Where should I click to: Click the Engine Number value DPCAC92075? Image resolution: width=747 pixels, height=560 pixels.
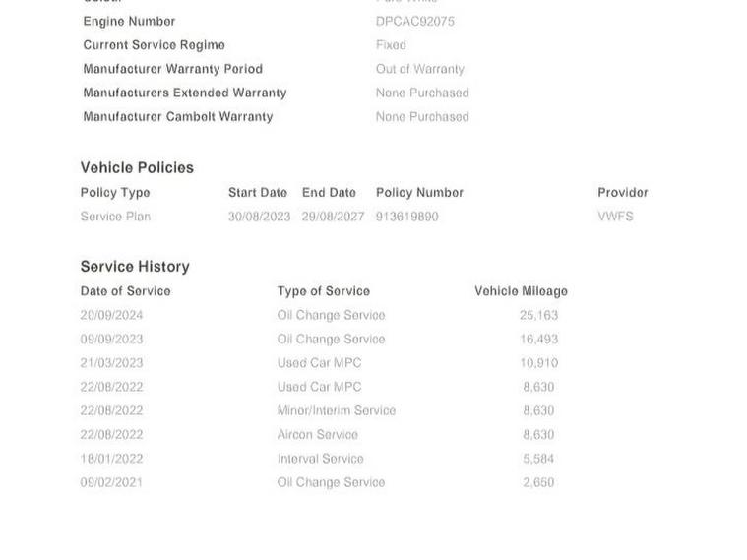(x=414, y=21)
